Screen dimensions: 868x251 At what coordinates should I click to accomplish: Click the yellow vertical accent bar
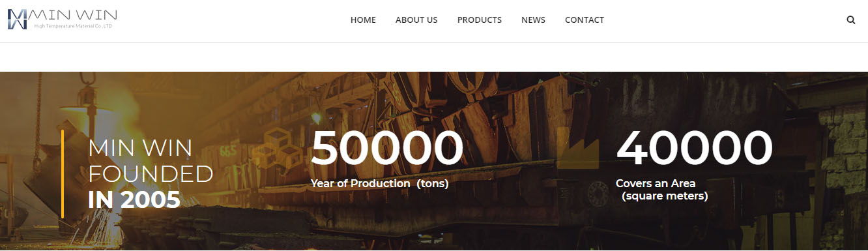pyautogui.click(x=63, y=173)
